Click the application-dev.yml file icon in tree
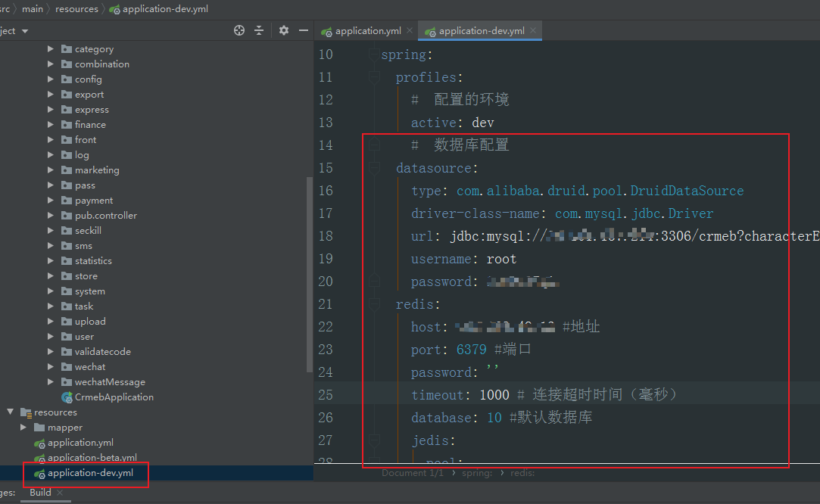820x504 pixels. point(39,474)
